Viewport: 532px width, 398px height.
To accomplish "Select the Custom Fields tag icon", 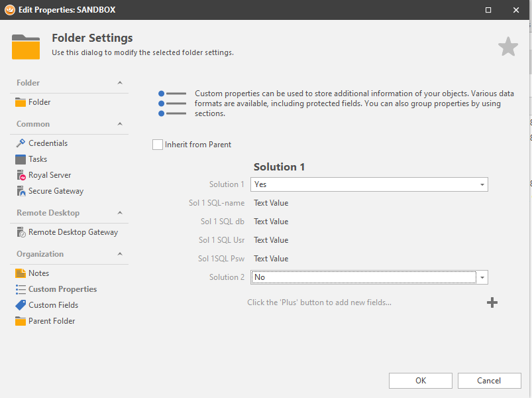I will click(21, 305).
